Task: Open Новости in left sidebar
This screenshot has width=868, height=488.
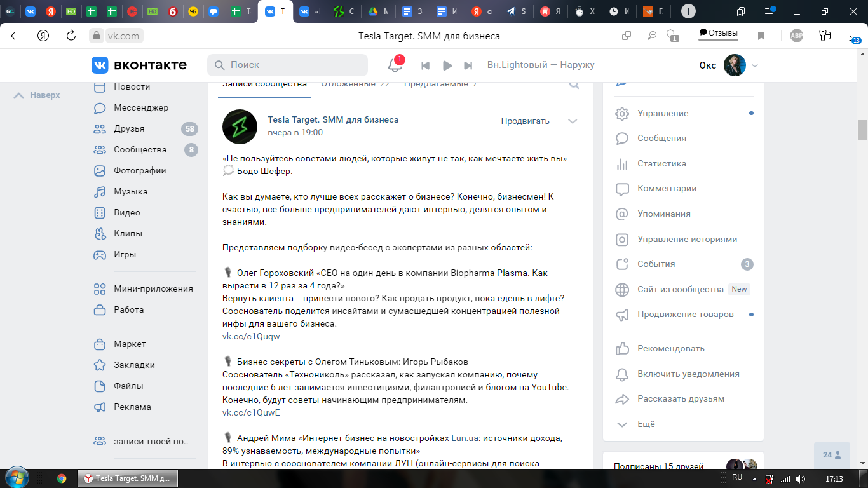Action: point(132,86)
